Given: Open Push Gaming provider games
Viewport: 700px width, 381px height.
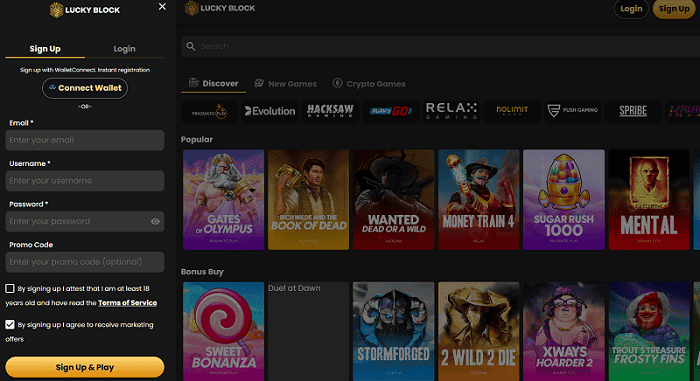Looking at the screenshot, I should [572, 111].
